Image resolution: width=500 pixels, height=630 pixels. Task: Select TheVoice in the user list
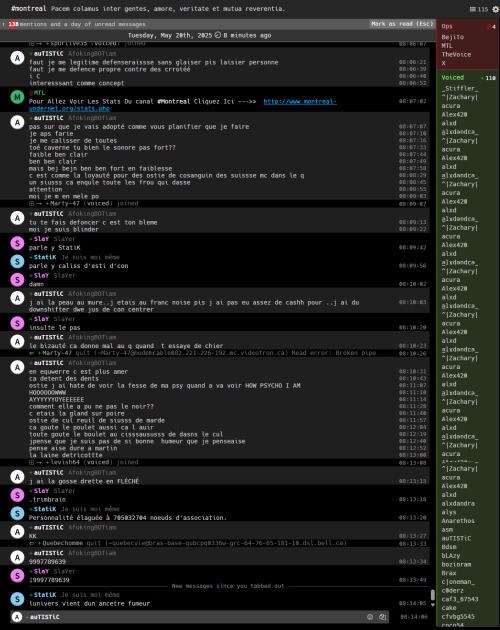tap(456, 55)
